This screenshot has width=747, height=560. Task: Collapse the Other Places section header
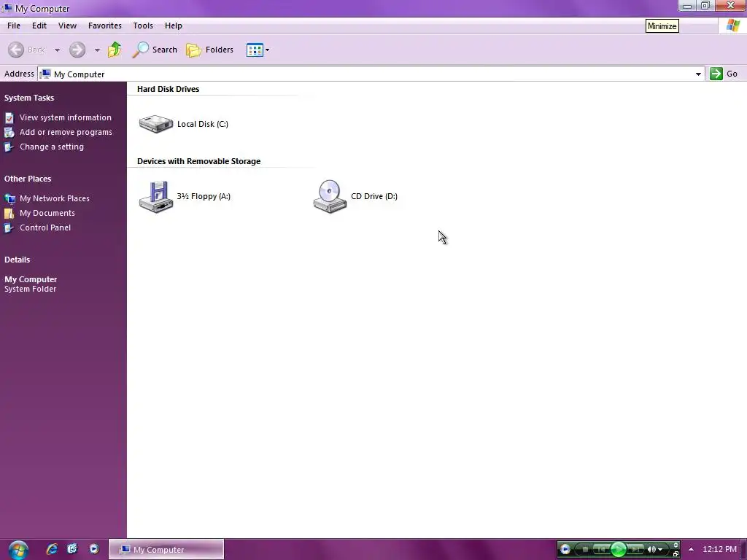(x=28, y=179)
